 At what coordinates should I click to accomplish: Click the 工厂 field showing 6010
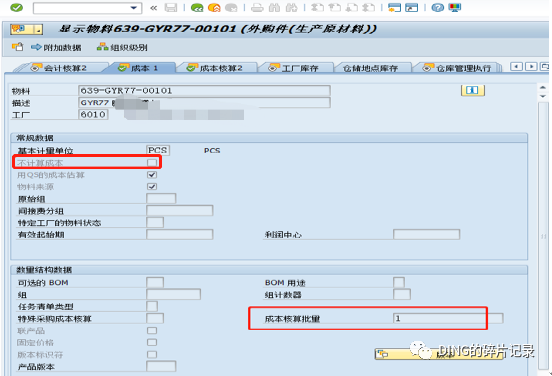[x=93, y=114]
